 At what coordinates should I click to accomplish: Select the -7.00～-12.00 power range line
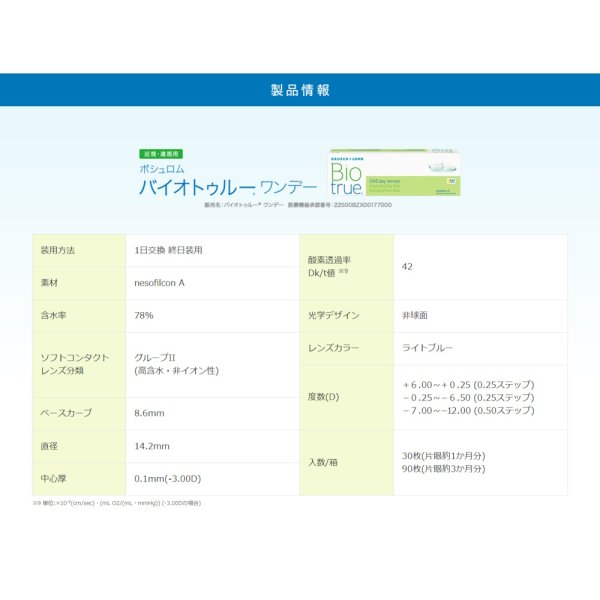tap(469, 411)
